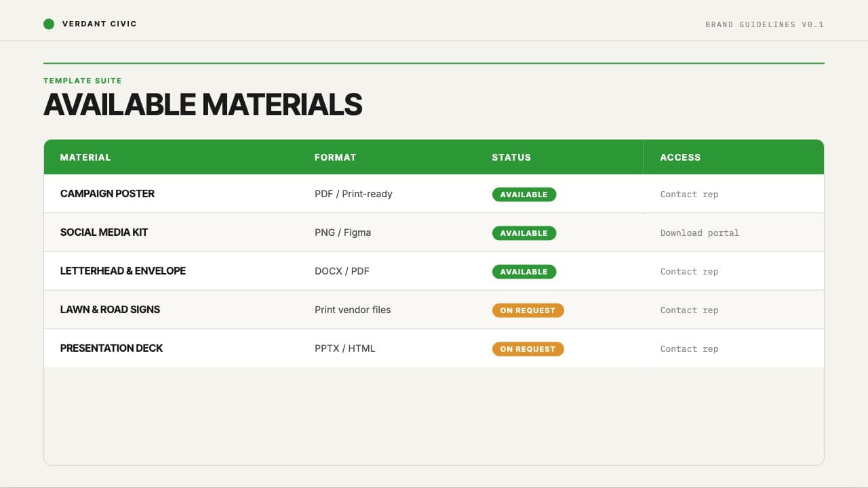Click the AVAILABLE badge for Letterhead & Envelope
Image resolution: width=868 pixels, height=488 pixels.
click(x=524, y=272)
